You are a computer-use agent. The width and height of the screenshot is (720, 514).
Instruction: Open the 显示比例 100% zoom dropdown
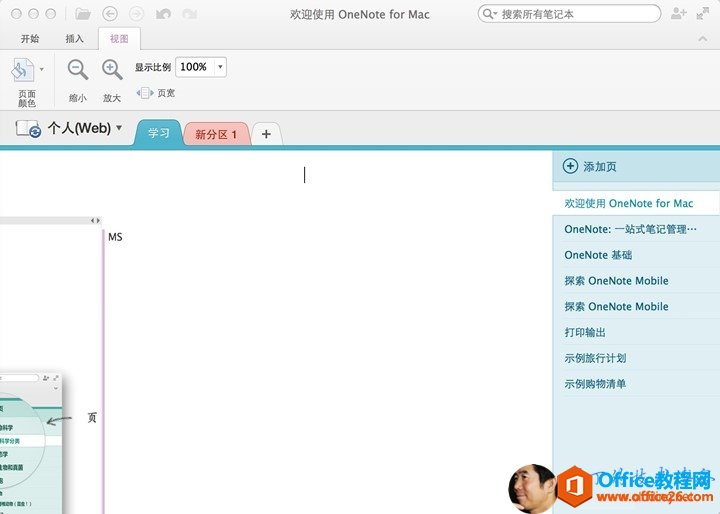tap(220, 67)
